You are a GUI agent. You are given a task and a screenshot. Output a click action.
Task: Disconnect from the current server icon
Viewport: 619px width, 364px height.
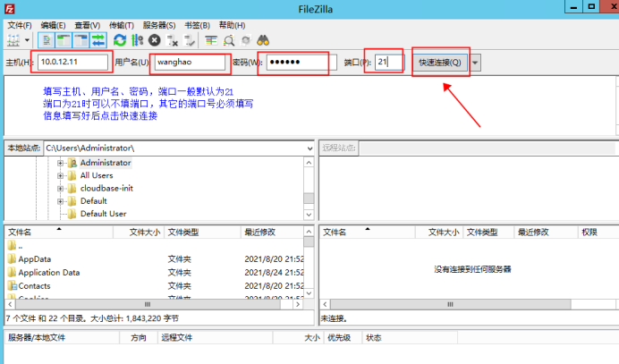[172, 40]
